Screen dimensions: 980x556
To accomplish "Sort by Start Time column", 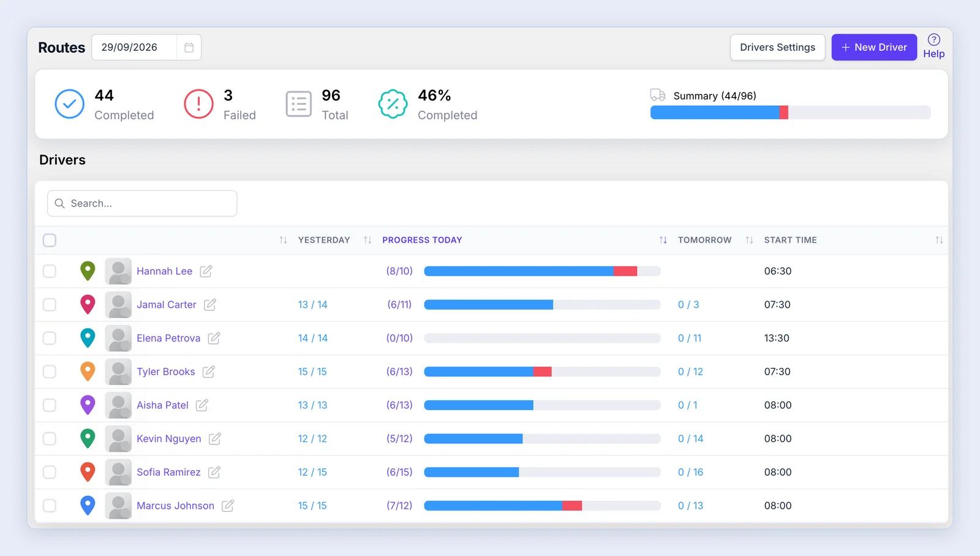I will tap(790, 240).
